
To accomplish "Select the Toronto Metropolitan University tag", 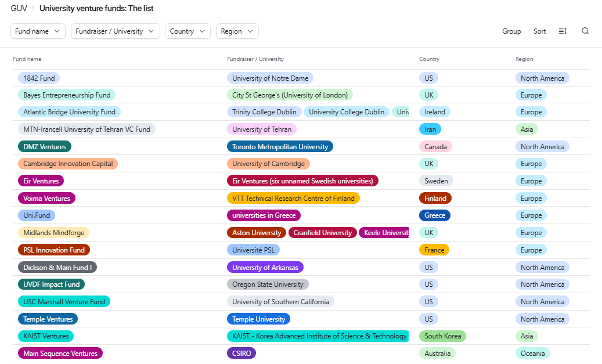I will click(x=280, y=147).
